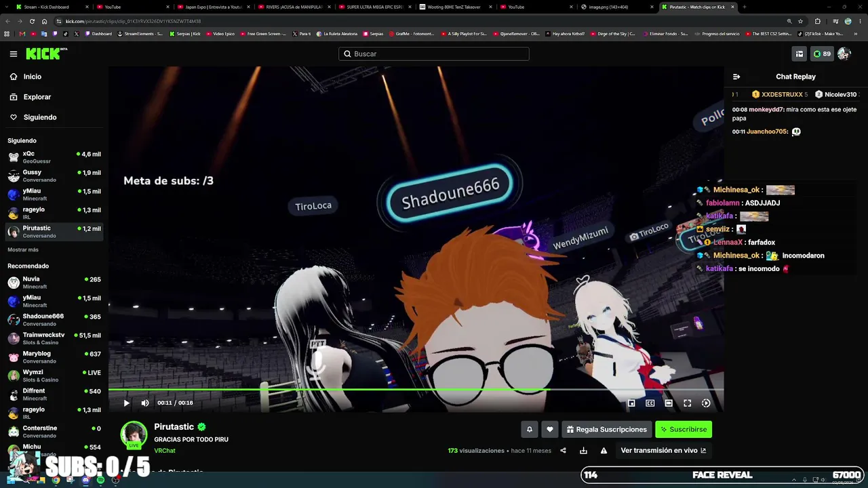Viewport: 868px width, 488px height.
Task: Enter fullscreen on the video player
Action: click(x=687, y=403)
